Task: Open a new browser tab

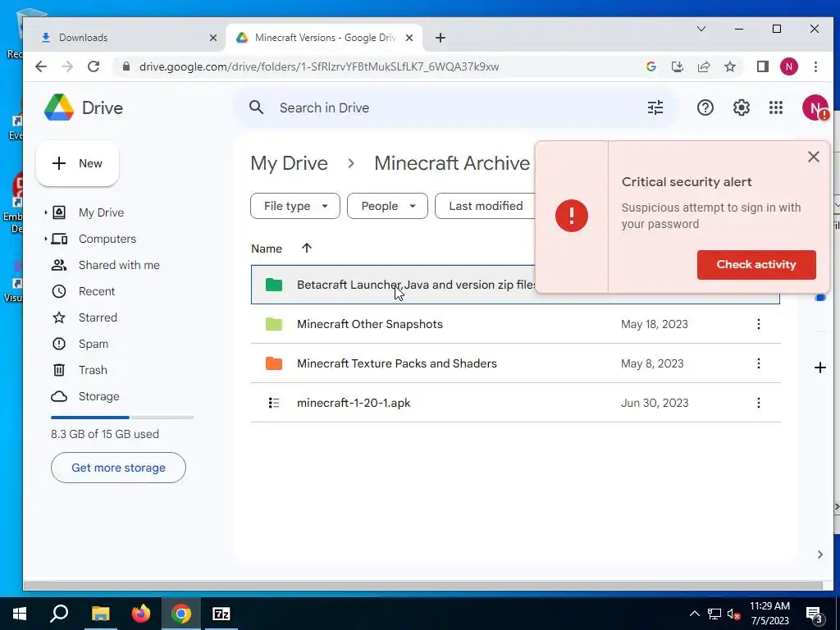Action: tap(441, 38)
